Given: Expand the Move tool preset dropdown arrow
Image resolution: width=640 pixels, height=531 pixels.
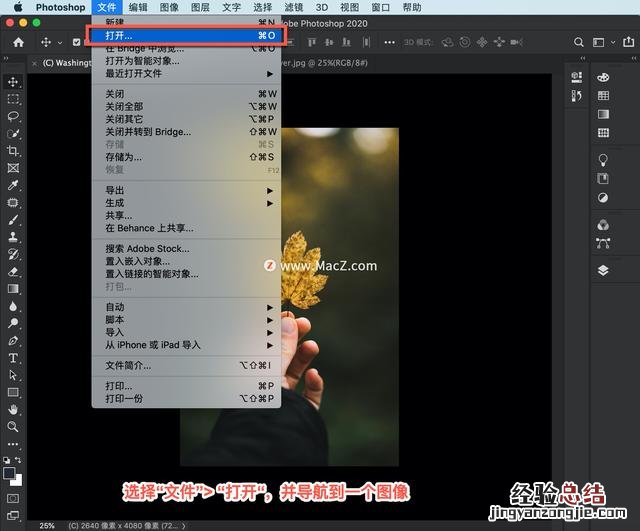Looking at the screenshot, I should (x=60, y=42).
